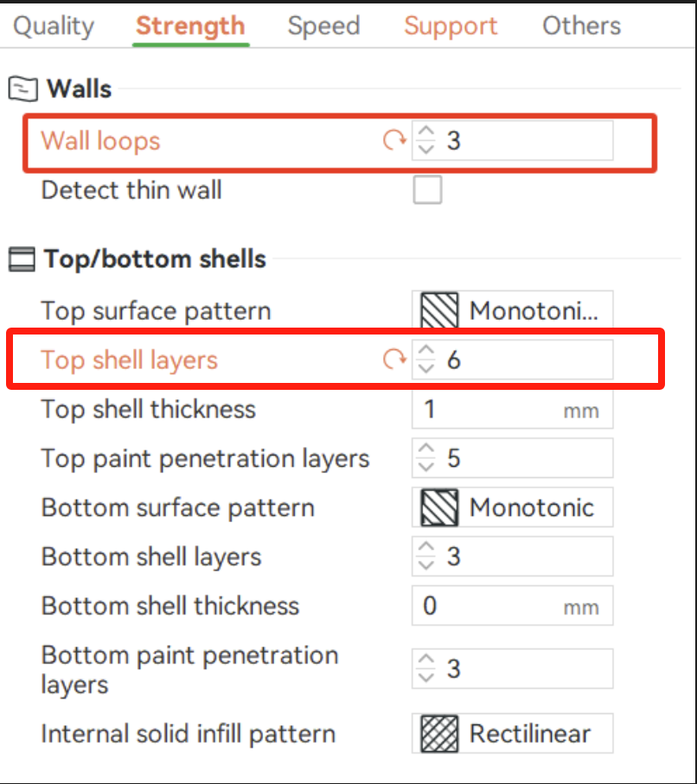Open the Speed settings tab
The image size is (697, 784).
323,26
